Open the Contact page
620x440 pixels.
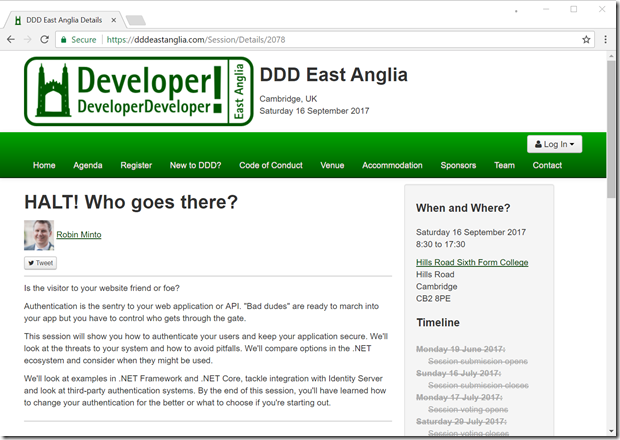click(547, 165)
